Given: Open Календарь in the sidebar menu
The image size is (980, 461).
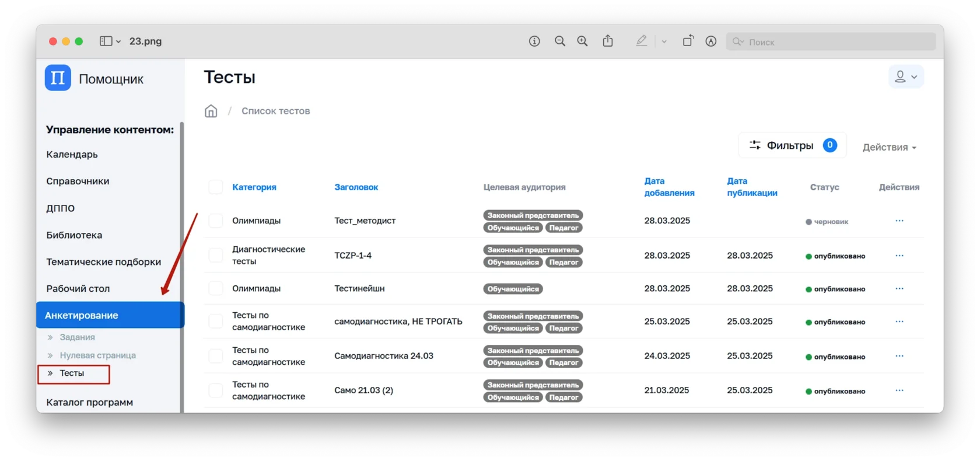Looking at the screenshot, I should [72, 155].
